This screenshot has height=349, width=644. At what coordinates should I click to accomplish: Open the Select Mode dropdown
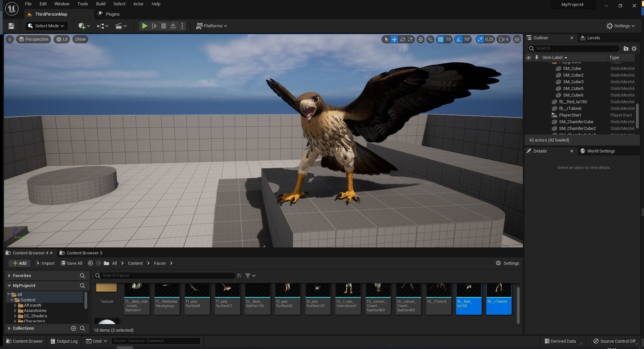point(46,26)
